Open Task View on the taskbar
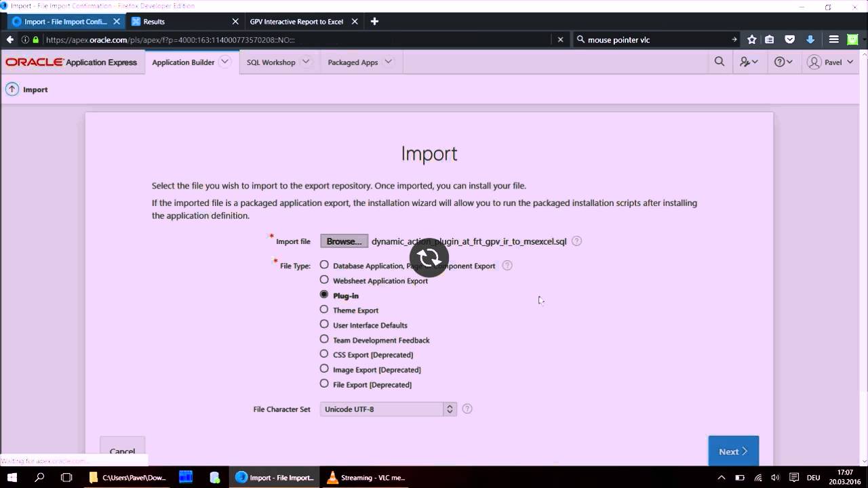The image size is (868, 488). (x=66, y=477)
